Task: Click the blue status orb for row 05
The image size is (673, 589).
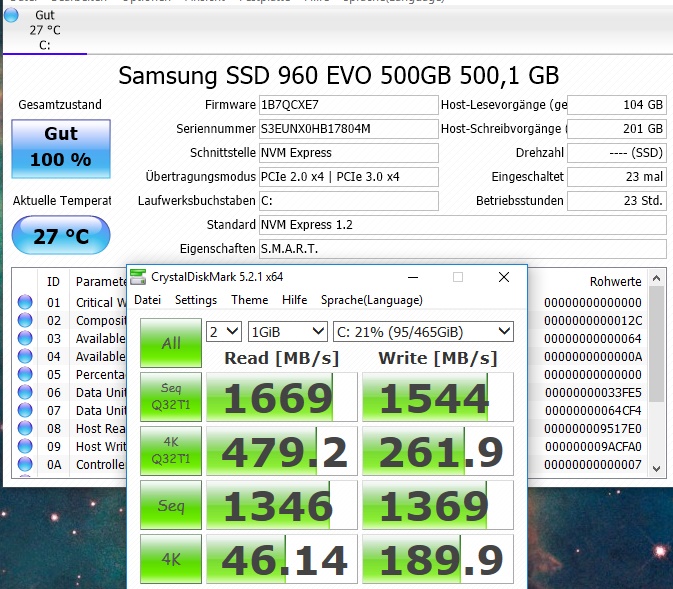Action: click(25, 374)
